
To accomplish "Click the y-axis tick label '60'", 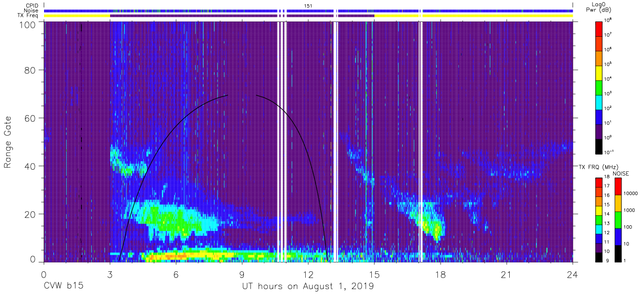I will click(x=31, y=118).
